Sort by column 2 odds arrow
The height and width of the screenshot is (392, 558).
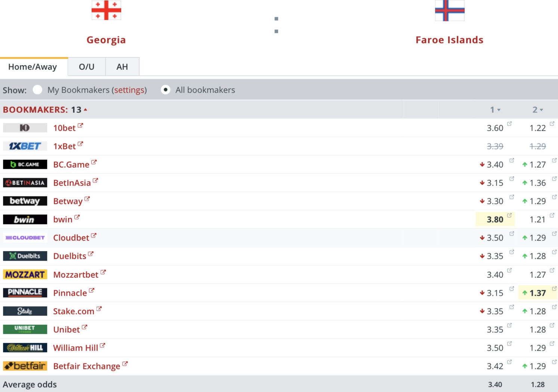coord(541,110)
